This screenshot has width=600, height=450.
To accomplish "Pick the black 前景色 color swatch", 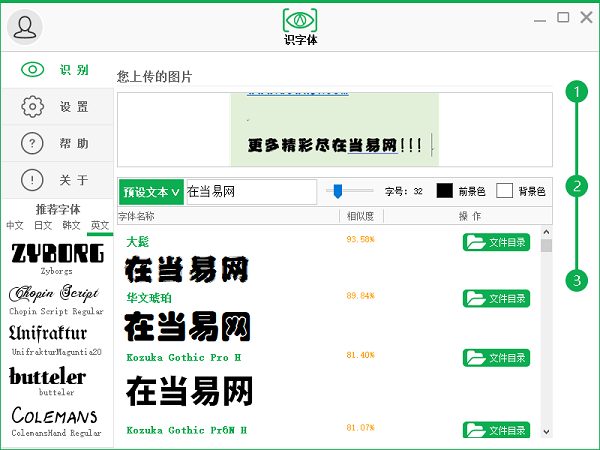I will coord(445,191).
